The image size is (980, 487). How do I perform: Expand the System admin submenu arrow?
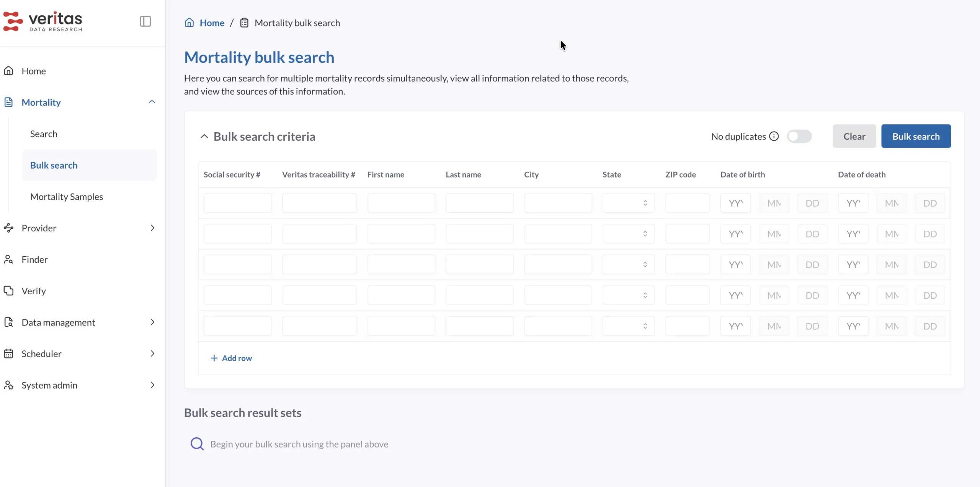[x=152, y=385]
